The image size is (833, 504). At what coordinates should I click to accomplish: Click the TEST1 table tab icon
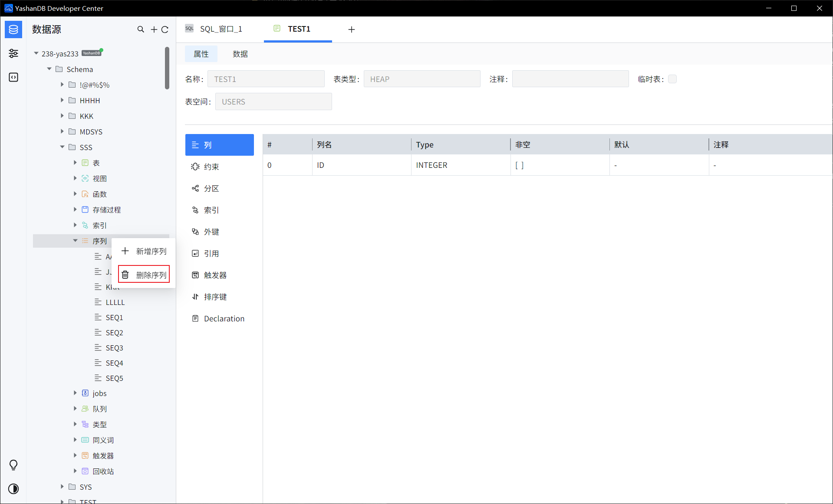point(277,29)
